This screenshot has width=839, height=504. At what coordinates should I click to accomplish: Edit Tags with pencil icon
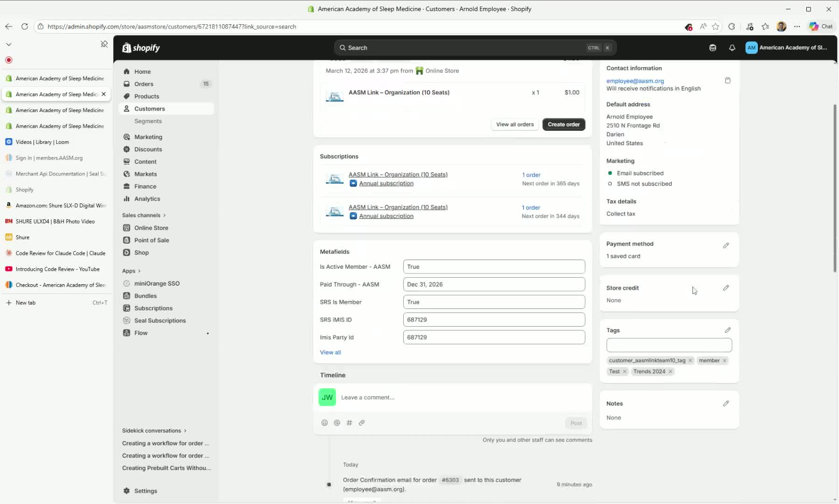click(727, 330)
